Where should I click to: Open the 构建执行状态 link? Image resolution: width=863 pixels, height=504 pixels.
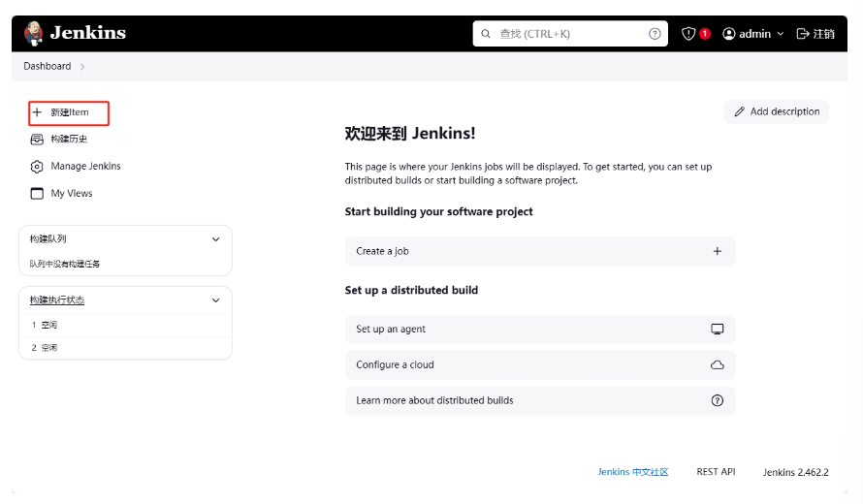57,299
